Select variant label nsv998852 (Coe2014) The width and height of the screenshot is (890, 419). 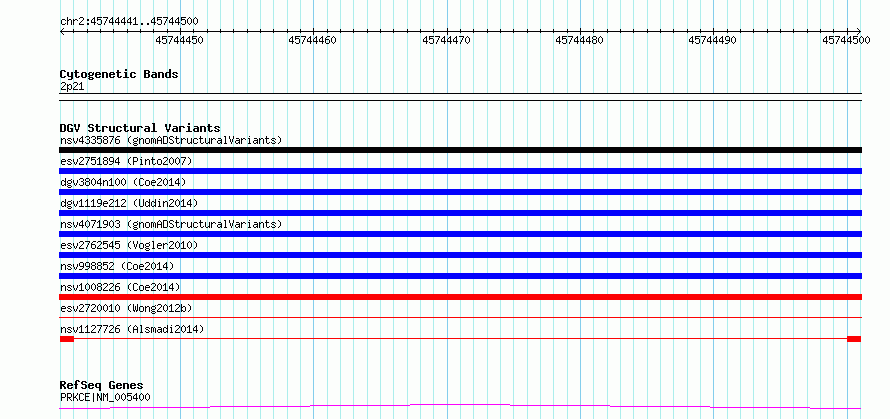click(116, 266)
